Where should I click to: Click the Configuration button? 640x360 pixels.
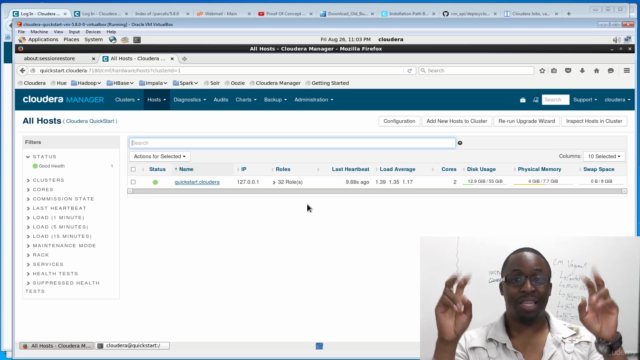[399, 121]
